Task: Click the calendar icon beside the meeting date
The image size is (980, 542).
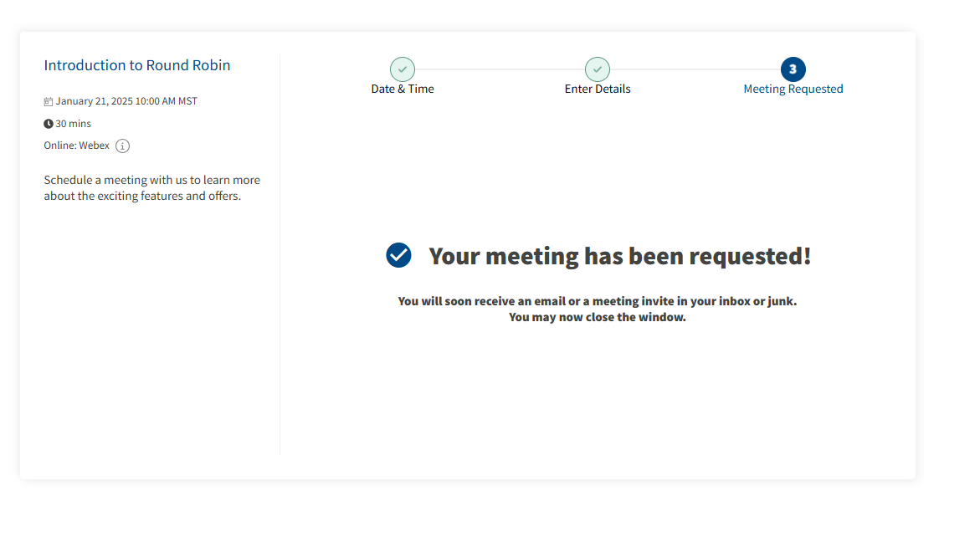Action: [x=49, y=102]
